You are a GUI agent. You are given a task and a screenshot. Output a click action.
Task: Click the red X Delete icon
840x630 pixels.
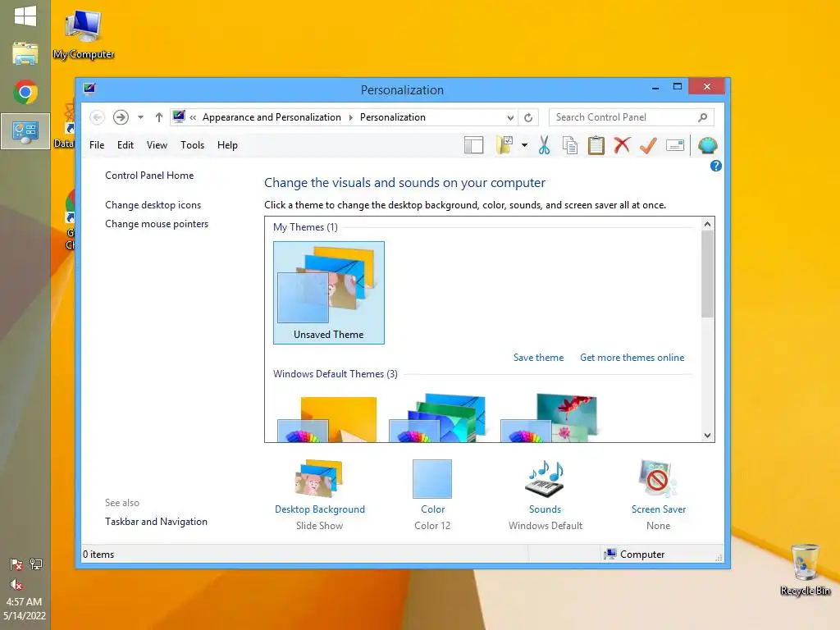622,145
